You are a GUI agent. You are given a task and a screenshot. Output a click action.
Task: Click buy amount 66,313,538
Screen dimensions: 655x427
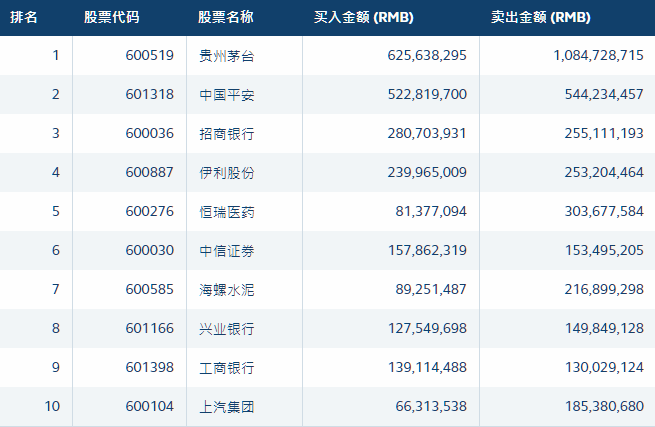click(431, 406)
